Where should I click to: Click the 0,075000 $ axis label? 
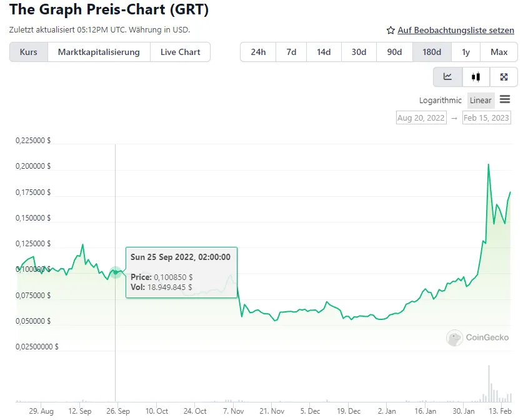33,296
